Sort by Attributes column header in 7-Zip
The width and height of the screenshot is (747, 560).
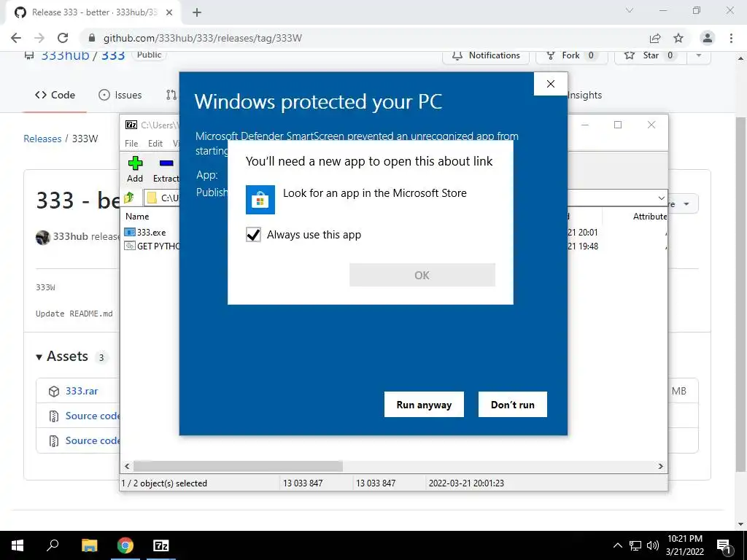(650, 216)
